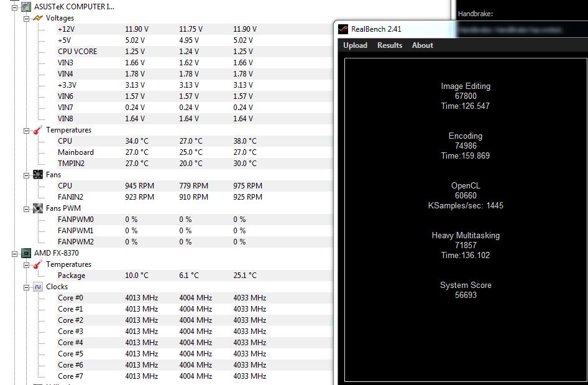Viewport: 588px width, 385px height.
Task: Select the Core #4 clock row
Action: click(195, 343)
